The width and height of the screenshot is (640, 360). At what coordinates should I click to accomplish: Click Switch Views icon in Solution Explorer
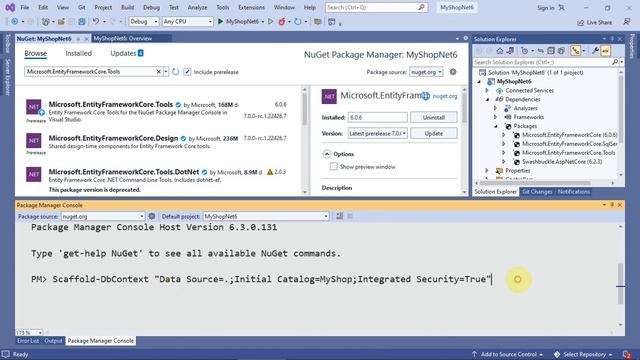click(x=510, y=51)
